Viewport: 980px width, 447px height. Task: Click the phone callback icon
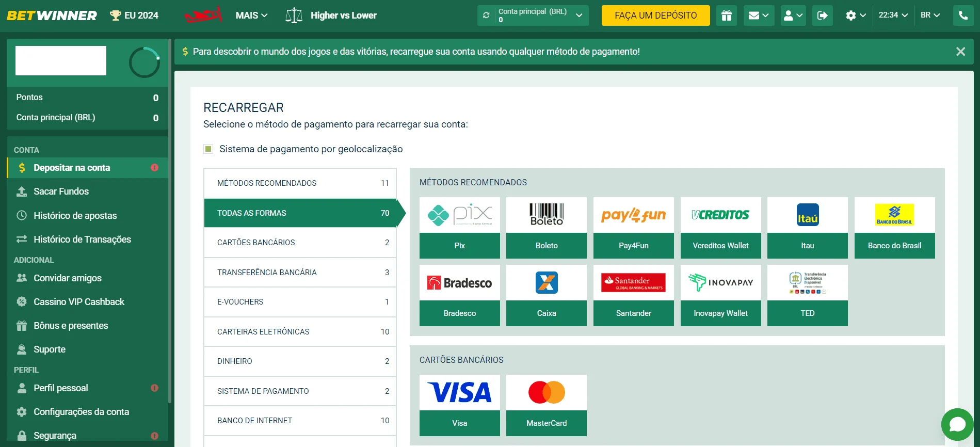963,15
